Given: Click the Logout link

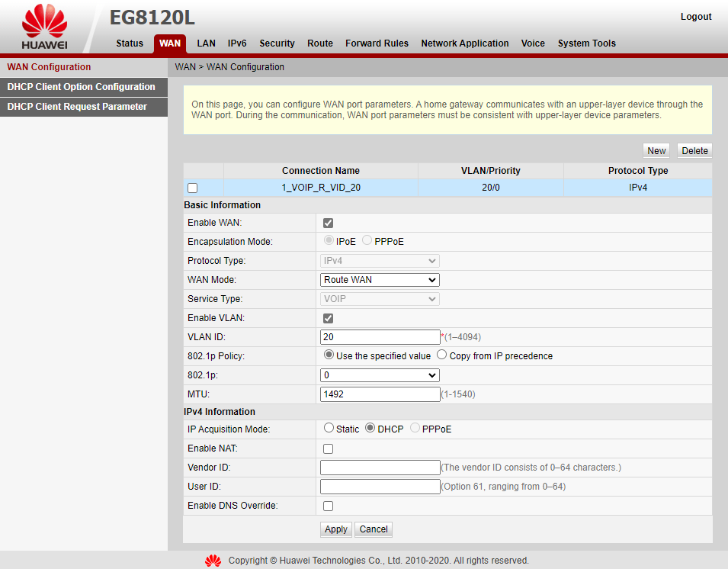Looking at the screenshot, I should [x=695, y=17].
